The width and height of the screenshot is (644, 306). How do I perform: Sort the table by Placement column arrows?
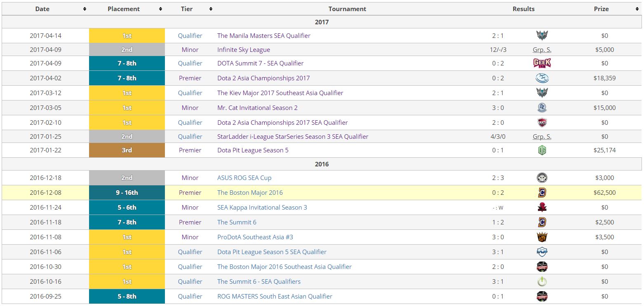click(160, 9)
